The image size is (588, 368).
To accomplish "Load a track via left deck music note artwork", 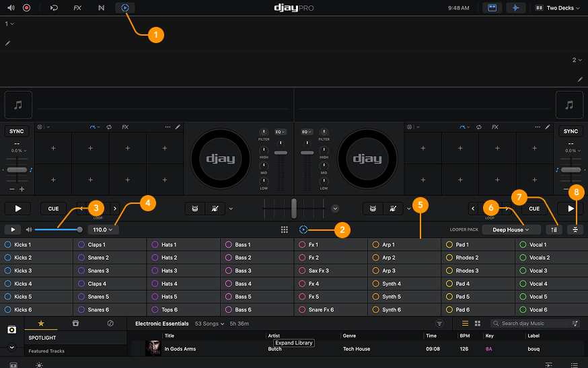I will pos(18,105).
